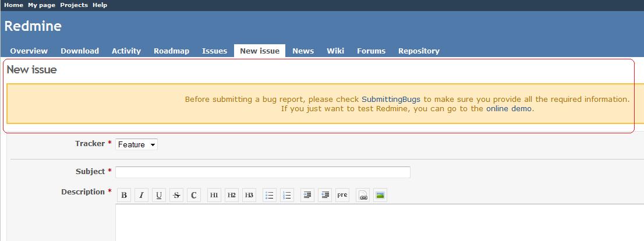
Task: Click the Home link in top bar
Action: click(13, 5)
